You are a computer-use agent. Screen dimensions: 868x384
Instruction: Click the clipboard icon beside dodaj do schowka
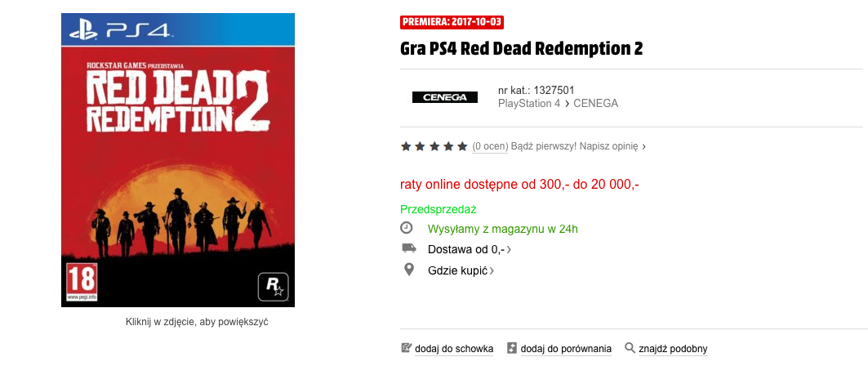coord(407,348)
